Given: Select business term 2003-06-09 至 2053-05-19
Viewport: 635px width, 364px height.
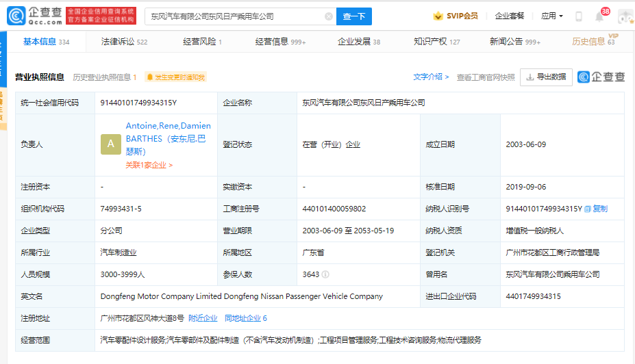Looking at the screenshot, I should [x=348, y=231].
